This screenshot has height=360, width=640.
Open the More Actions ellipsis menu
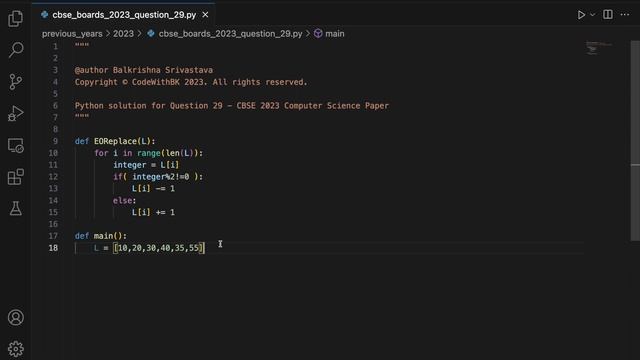click(x=624, y=15)
